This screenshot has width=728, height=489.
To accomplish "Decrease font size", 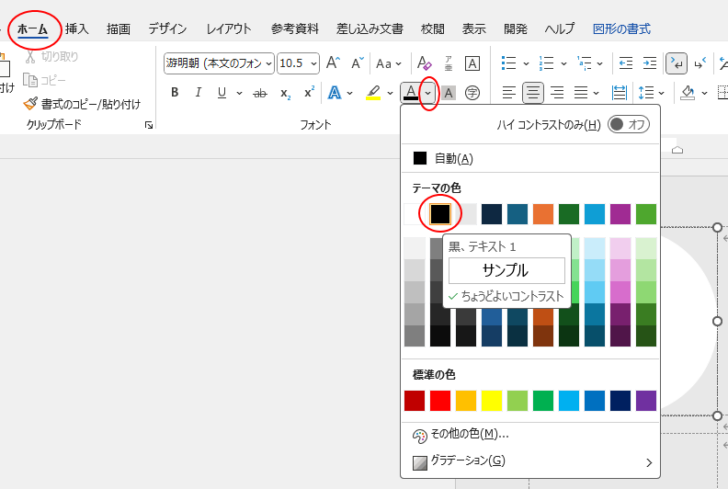I will pyautogui.click(x=357, y=63).
